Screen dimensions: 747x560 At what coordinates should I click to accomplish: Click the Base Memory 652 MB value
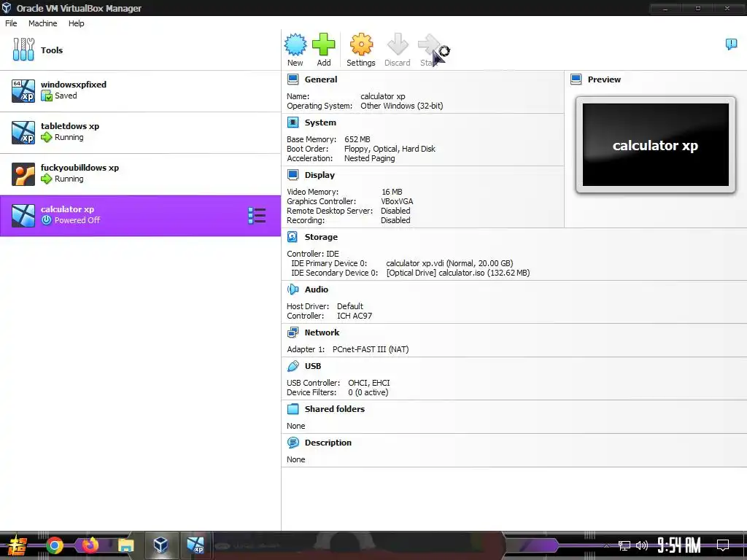click(x=357, y=139)
